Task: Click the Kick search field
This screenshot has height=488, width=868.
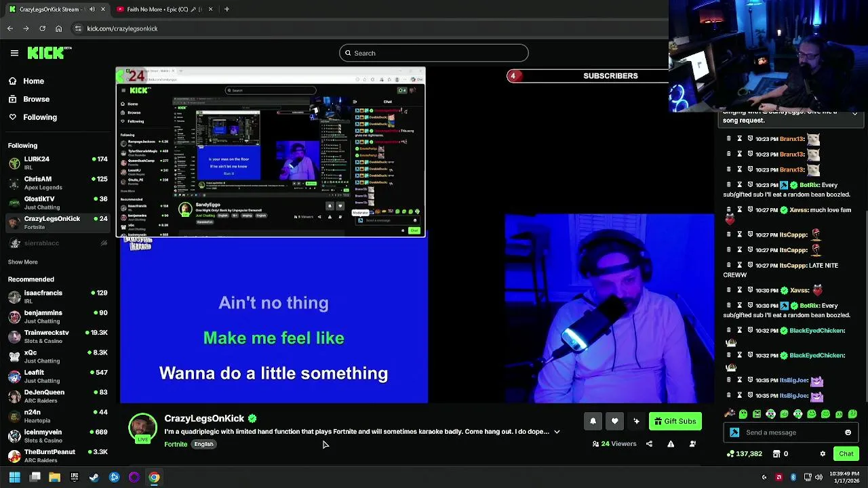Action: [x=434, y=53]
